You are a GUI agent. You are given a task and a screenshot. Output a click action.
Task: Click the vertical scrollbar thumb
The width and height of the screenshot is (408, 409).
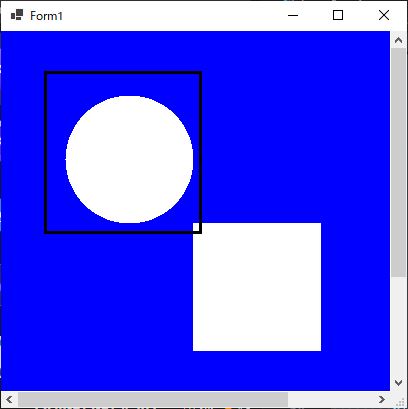pyautogui.click(x=398, y=162)
